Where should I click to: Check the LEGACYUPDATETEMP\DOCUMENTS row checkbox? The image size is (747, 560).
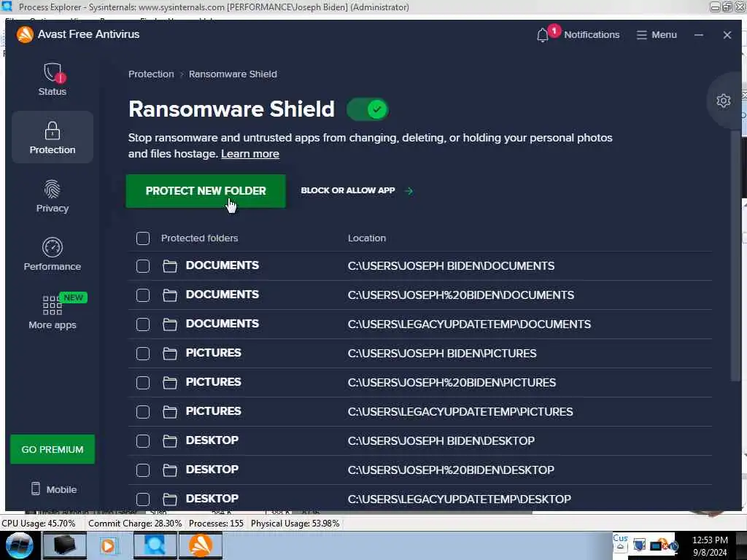click(x=143, y=324)
